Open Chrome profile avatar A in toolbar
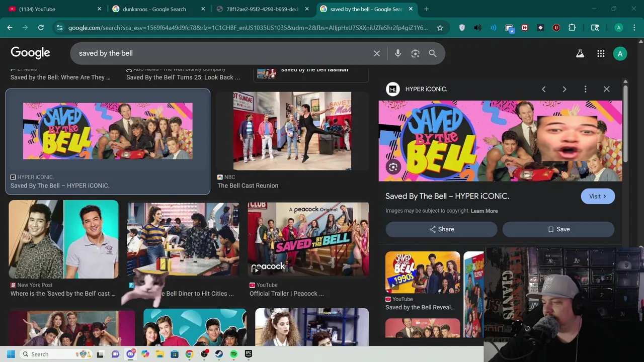Image resolution: width=644 pixels, height=362 pixels. pyautogui.click(x=619, y=28)
